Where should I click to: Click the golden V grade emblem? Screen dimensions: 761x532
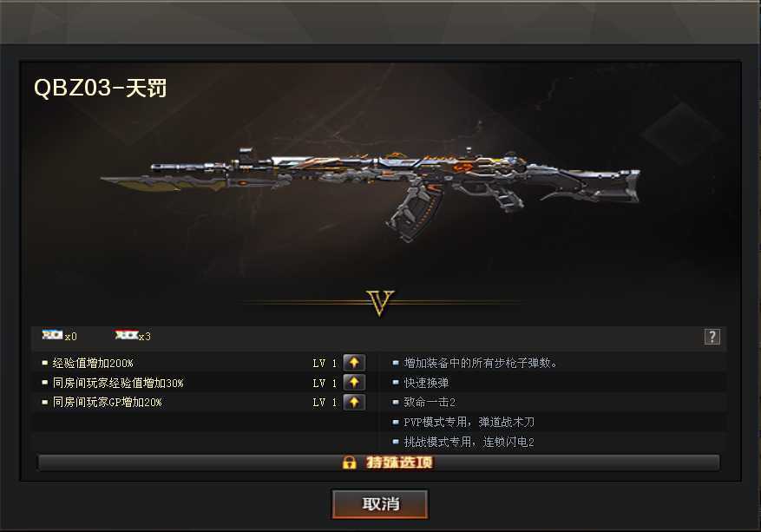pos(380,303)
